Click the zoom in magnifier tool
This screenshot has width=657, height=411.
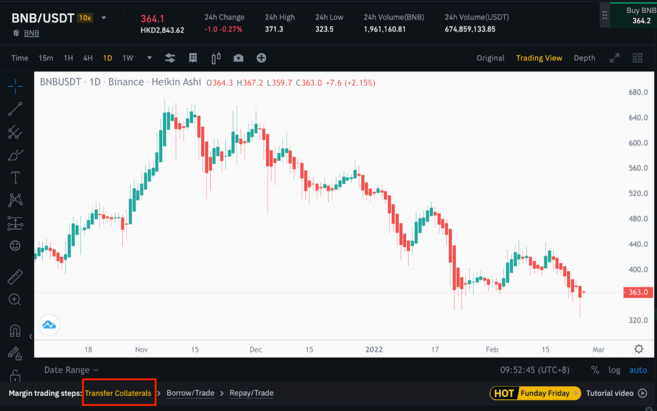[x=15, y=300]
